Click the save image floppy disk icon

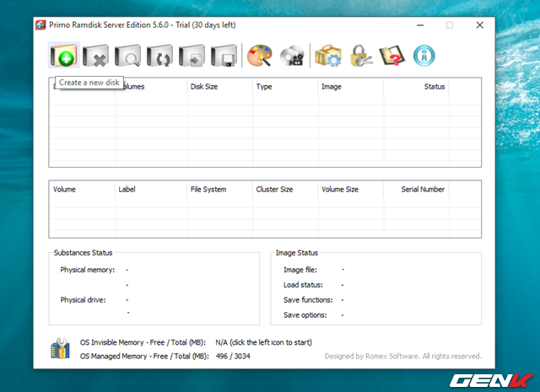(224, 56)
